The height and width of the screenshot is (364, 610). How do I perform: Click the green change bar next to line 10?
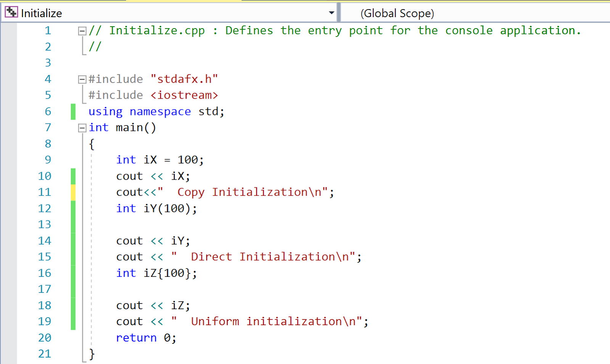pos(72,176)
